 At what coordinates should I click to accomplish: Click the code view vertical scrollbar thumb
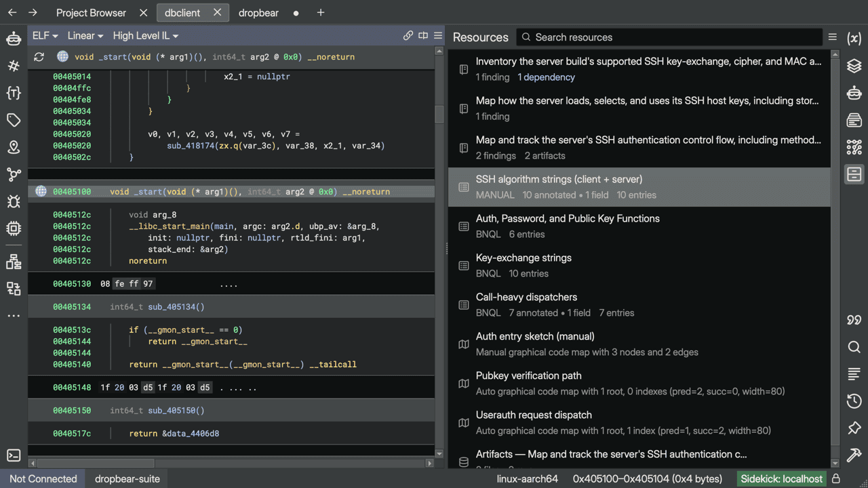[x=439, y=114]
